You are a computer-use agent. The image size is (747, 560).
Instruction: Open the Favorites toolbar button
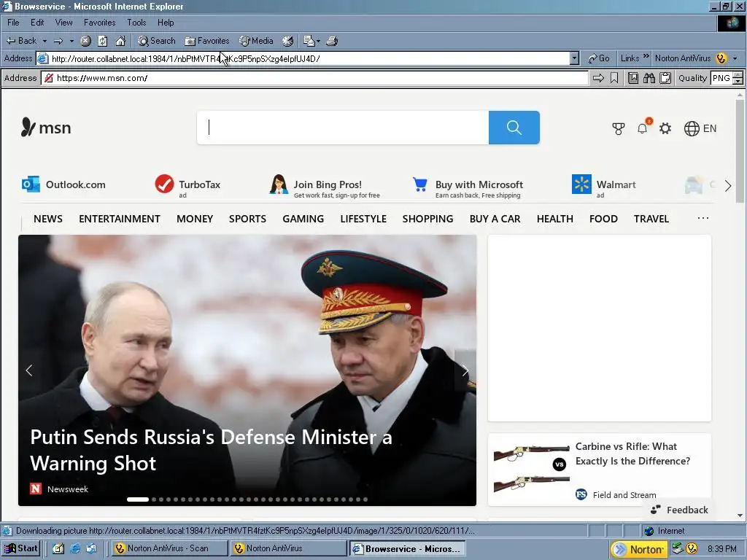(x=207, y=41)
